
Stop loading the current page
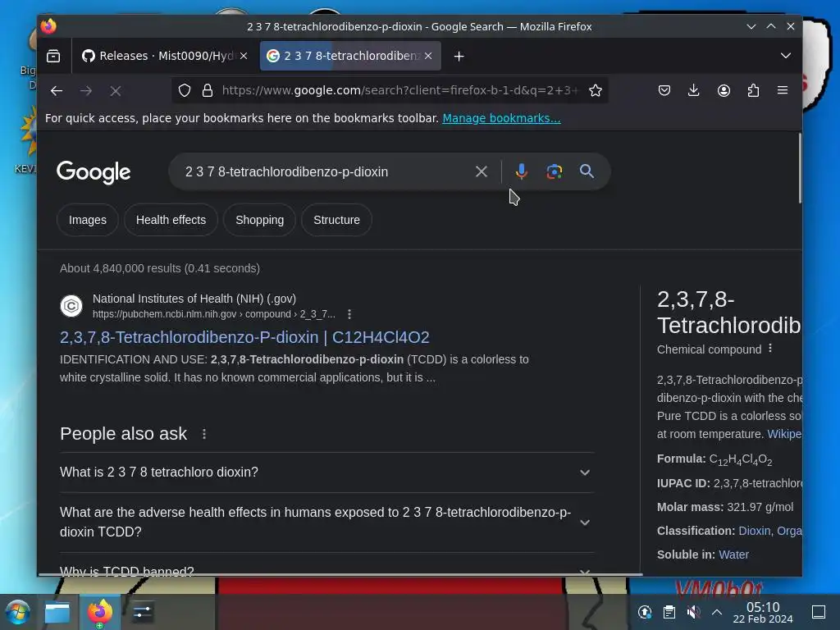(x=115, y=90)
